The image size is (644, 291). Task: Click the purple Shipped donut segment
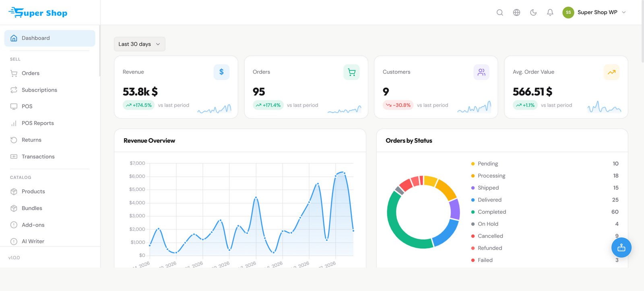455,209
